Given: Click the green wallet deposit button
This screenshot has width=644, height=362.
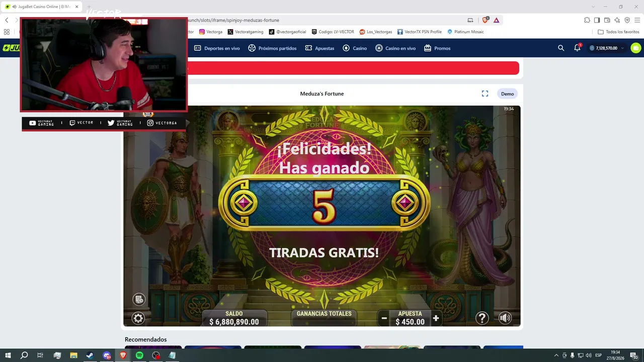Looking at the screenshot, I should tap(636, 48).
